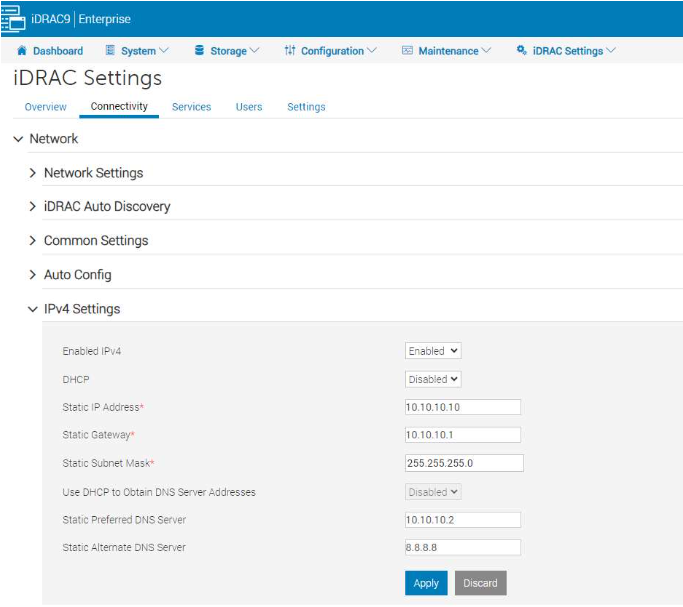The width and height of the screenshot is (683, 607).
Task: Open the Users tab
Action: (x=249, y=107)
